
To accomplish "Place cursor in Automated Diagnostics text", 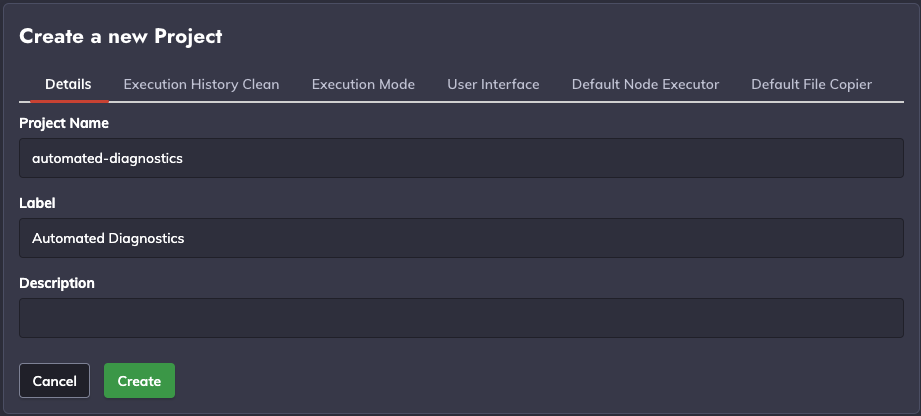I will (x=108, y=239).
